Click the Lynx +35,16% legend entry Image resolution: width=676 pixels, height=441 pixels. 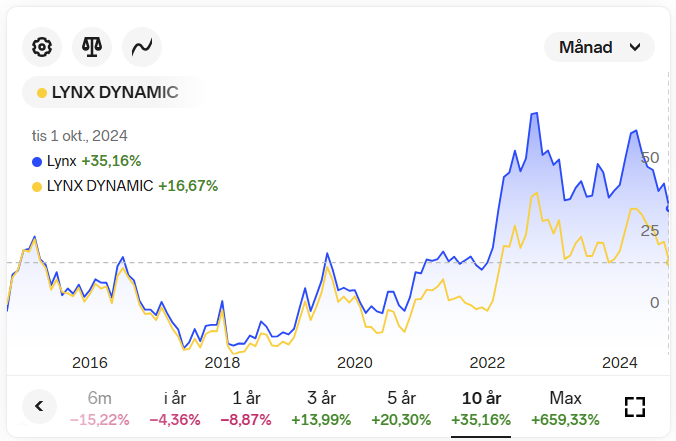point(86,160)
